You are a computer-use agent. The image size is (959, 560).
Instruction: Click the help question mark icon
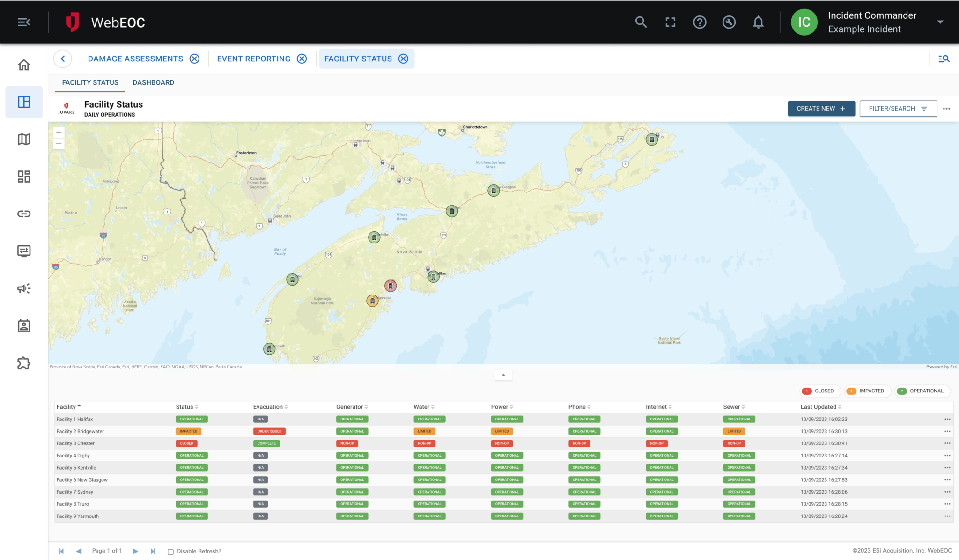[x=700, y=22]
